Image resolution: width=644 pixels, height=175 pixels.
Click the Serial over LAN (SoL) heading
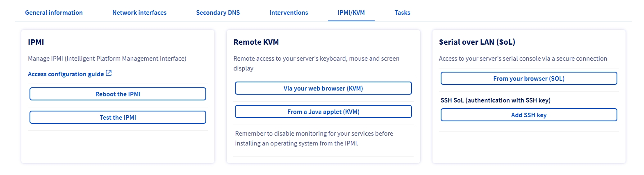tap(477, 42)
